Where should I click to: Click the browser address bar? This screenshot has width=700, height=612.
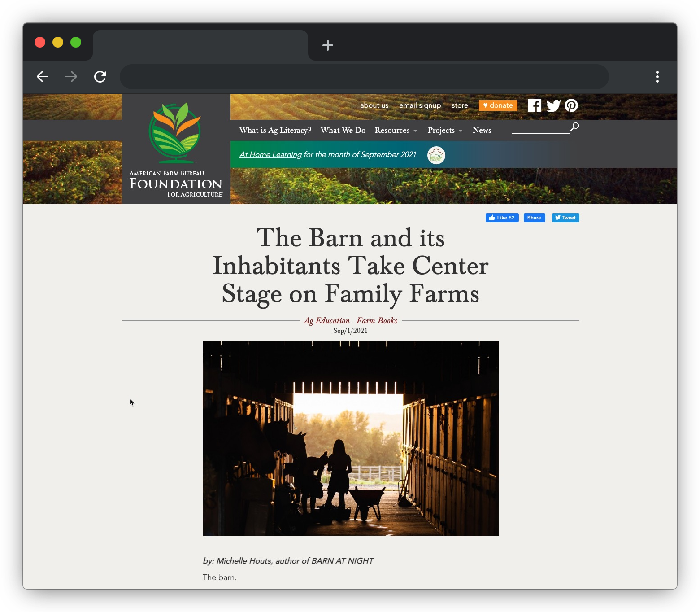(x=364, y=77)
